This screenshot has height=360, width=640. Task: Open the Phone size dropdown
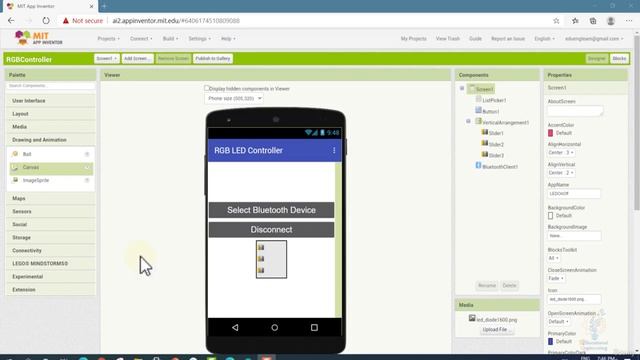click(x=233, y=98)
